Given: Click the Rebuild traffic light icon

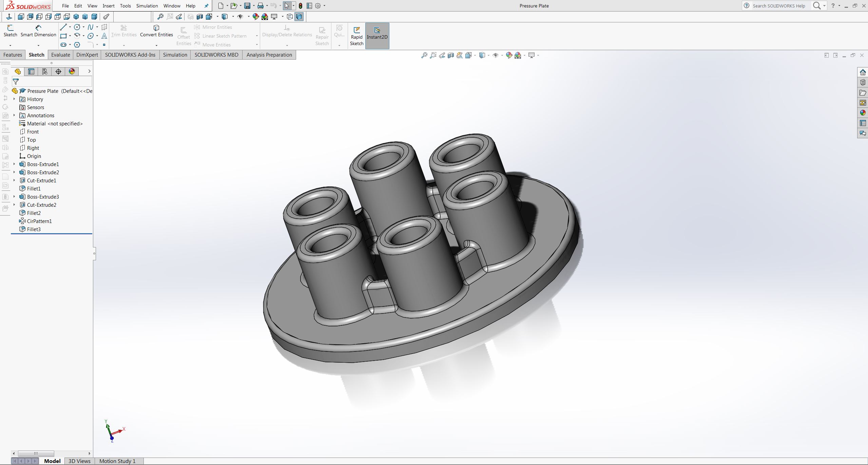Looking at the screenshot, I should click(x=300, y=6).
